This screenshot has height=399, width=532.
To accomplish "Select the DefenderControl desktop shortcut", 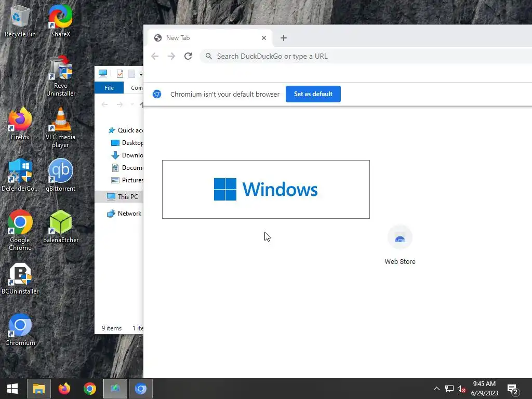I will (20, 176).
